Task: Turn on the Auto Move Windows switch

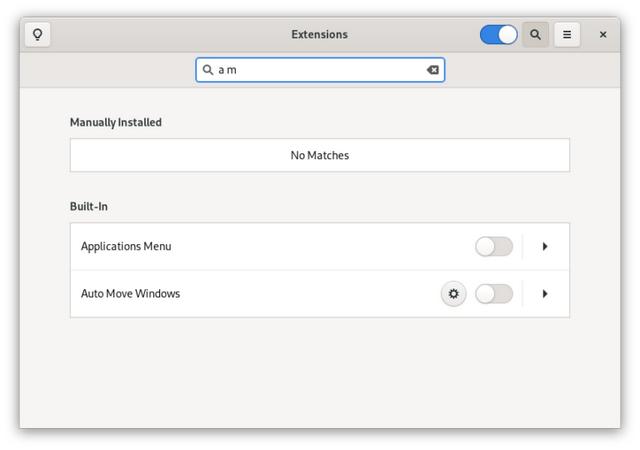Action: (494, 294)
